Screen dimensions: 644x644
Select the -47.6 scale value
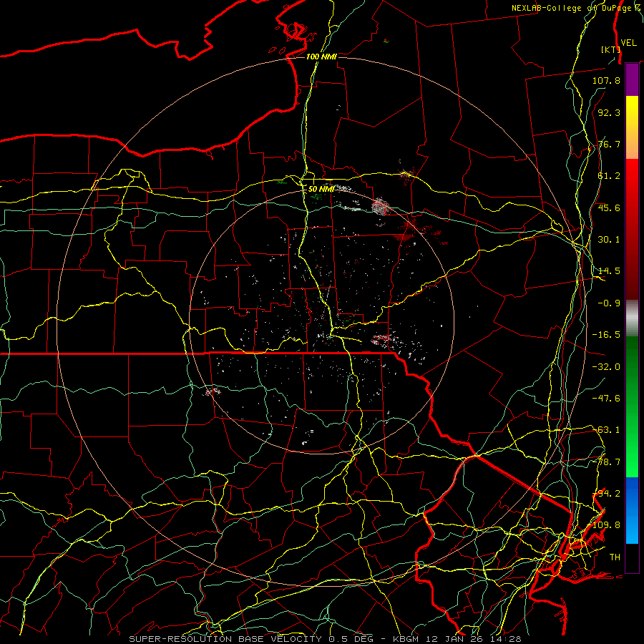(606, 399)
